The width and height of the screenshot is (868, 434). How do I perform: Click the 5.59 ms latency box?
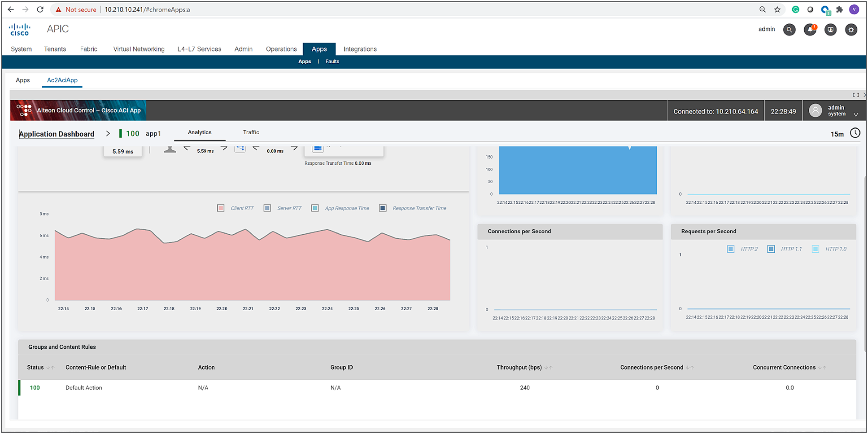[x=123, y=151]
